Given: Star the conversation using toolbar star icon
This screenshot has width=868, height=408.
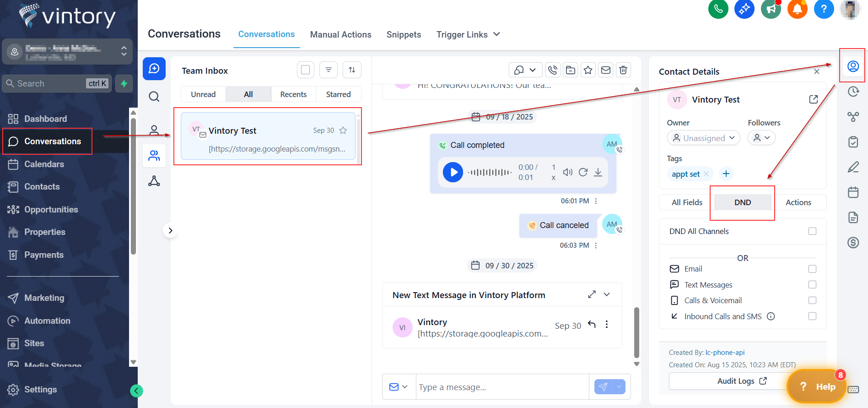Looking at the screenshot, I should [x=588, y=70].
